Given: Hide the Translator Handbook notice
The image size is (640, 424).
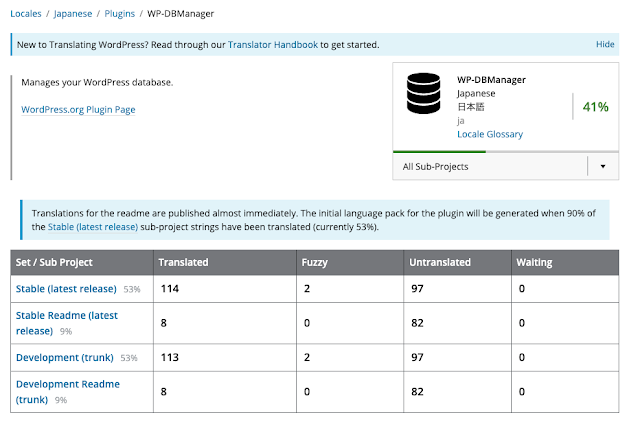Looking at the screenshot, I should (x=605, y=44).
